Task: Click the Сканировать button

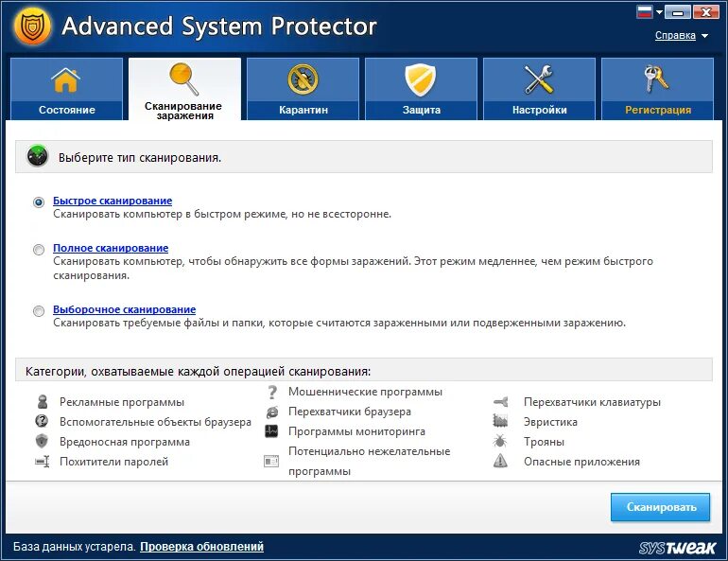Action: pos(660,507)
